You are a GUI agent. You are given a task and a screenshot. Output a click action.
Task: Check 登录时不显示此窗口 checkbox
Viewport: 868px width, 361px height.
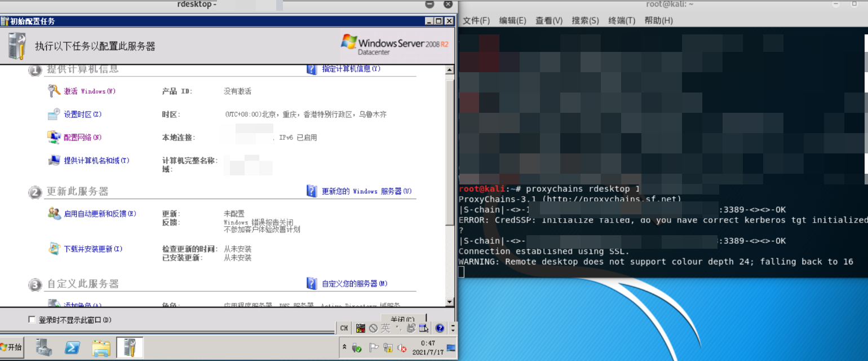[32, 320]
